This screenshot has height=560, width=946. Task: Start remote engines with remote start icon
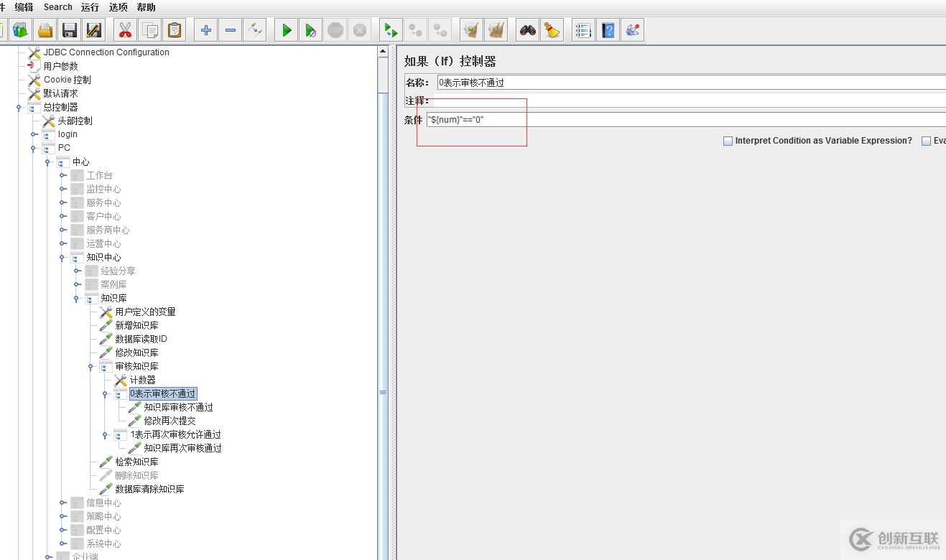[x=391, y=30]
